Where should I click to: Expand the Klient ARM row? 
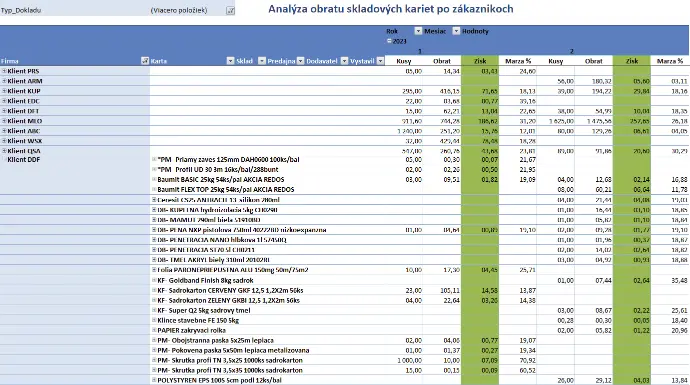(4, 81)
